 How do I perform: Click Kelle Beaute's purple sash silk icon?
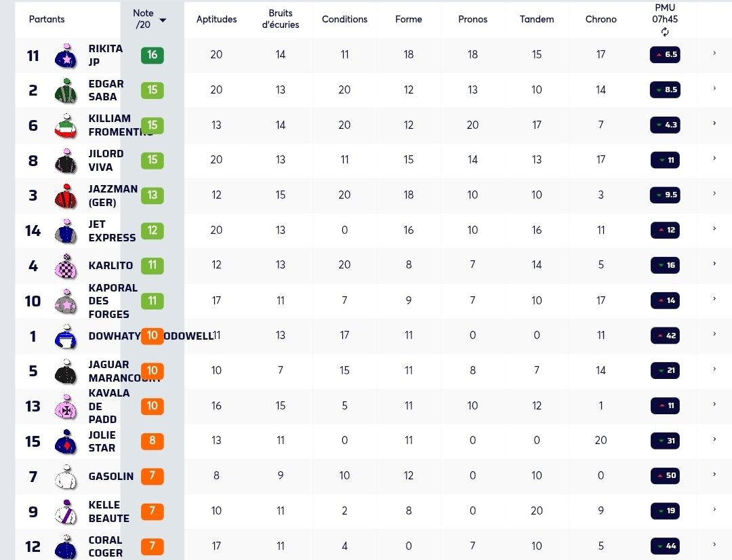point(66,511)
